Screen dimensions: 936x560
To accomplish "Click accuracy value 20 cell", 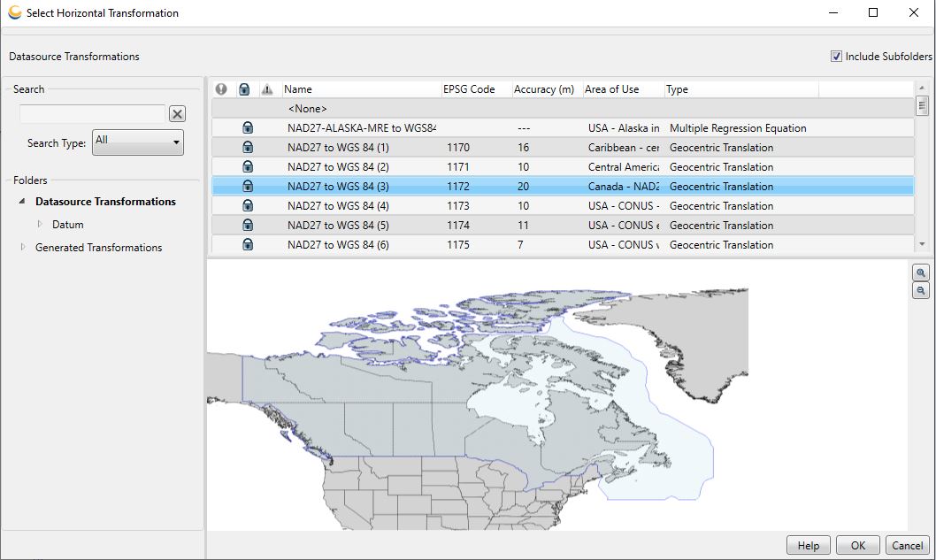I will click(x=524, y=187).
